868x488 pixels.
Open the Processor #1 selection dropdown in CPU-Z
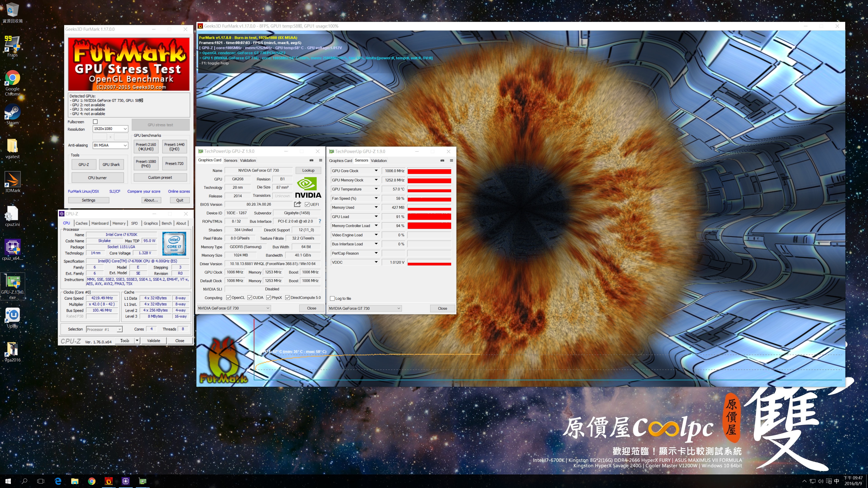coord(104,329)
